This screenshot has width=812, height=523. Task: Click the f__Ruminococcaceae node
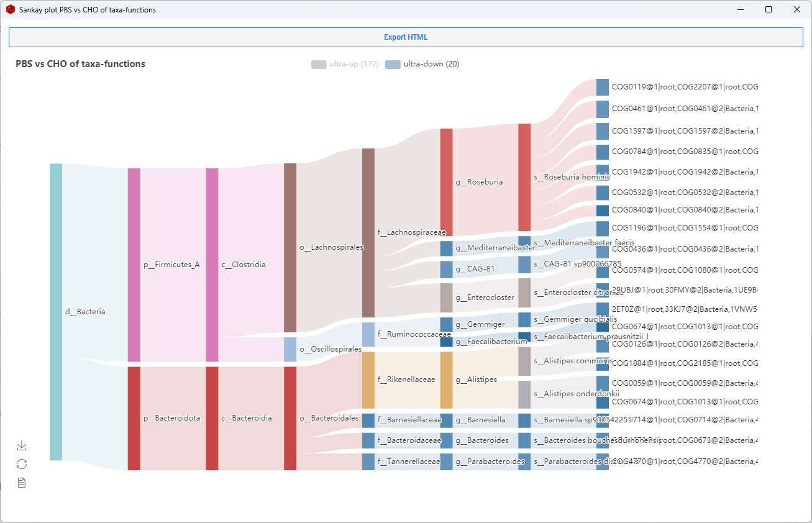[x=368, y=334]
